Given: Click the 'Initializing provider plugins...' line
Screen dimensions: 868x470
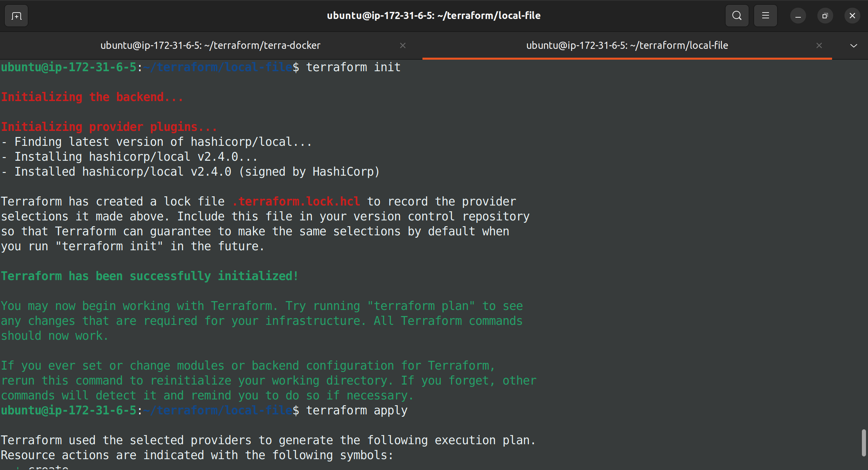Looking at the screenshot, I should pyautogui.click(x=109, y=127).
